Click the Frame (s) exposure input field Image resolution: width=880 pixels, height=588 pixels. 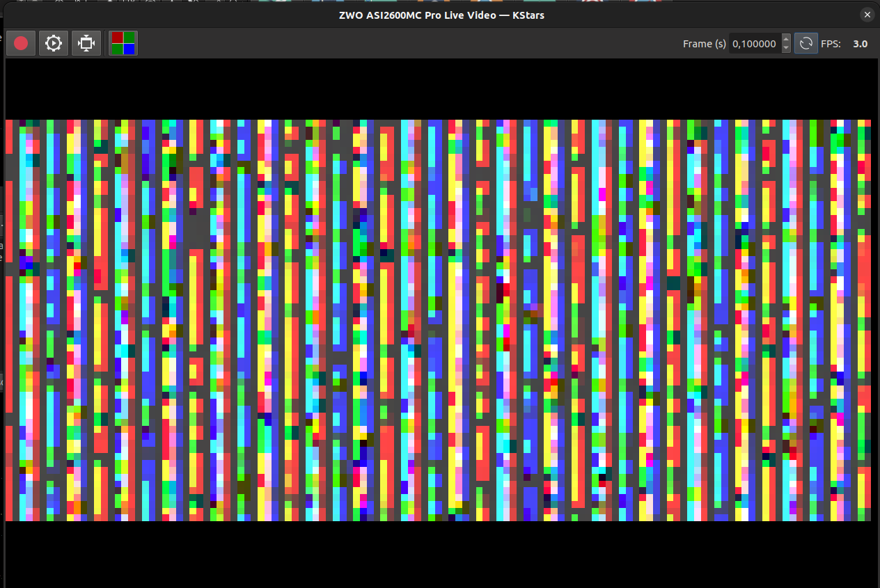[755, 43]
